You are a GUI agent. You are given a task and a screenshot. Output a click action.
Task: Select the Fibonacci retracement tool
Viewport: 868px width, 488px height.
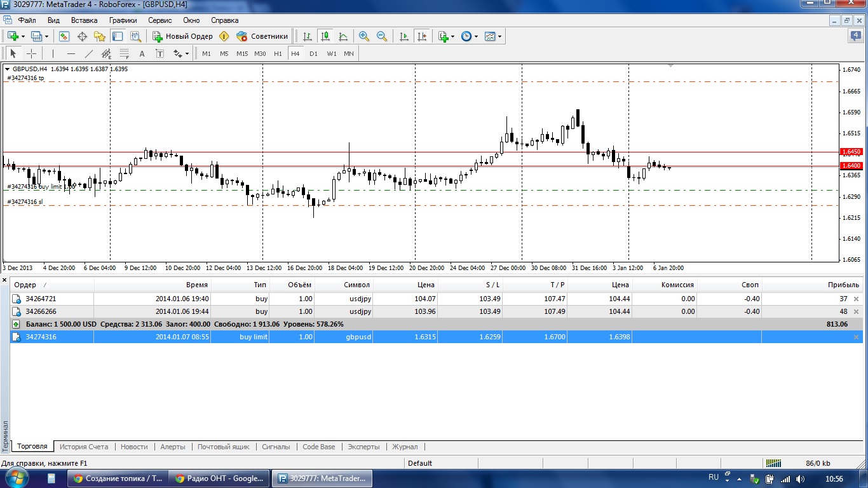(x=125, y=54)
